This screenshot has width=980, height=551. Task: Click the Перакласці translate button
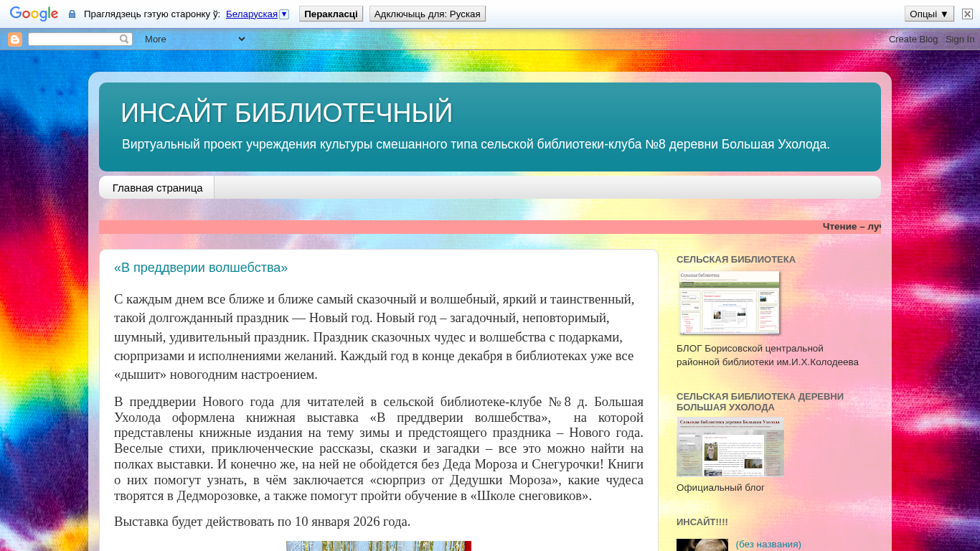(x=331, y=14)
